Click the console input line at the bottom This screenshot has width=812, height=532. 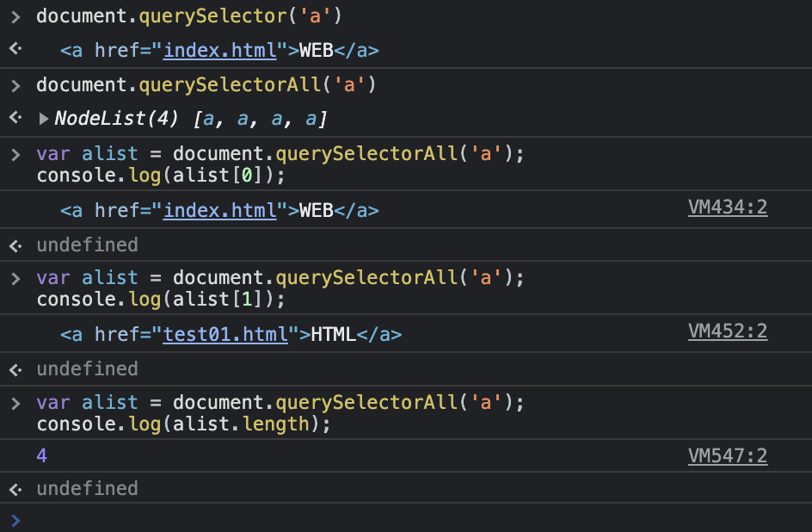pos(344,520)
